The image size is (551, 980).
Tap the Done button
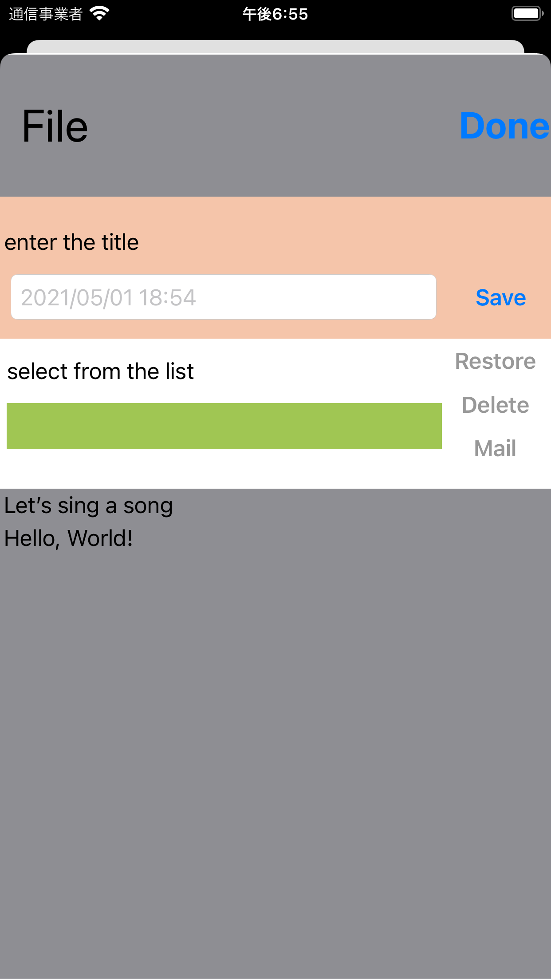[x=504, y=126]
